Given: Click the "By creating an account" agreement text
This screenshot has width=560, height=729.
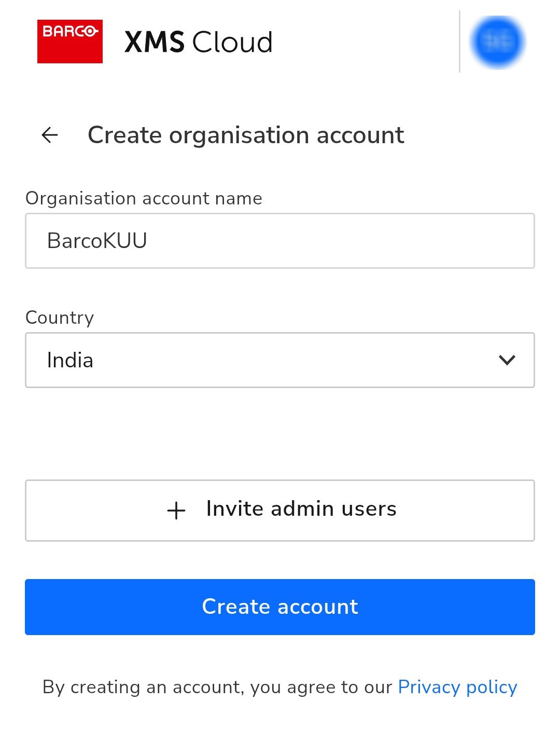Looking at the screenshot, I should click(218, 687).
